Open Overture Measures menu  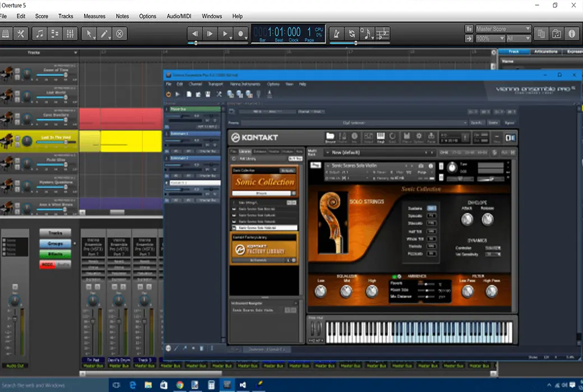(94, 16)
